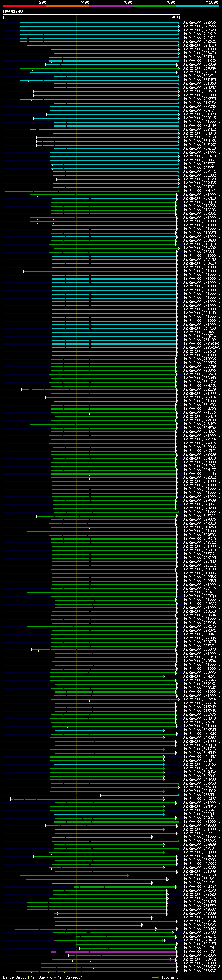
Task: Open hit UniRef100_C6TKX0
Action: click(199, 60)
